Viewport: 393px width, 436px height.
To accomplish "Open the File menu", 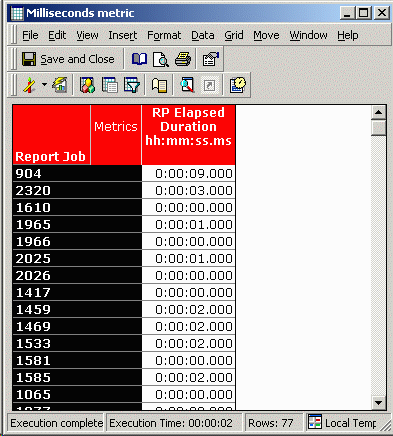I will [30, 35].
